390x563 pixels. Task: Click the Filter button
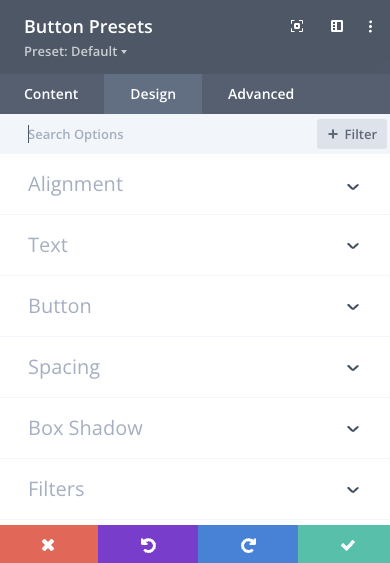352,134
